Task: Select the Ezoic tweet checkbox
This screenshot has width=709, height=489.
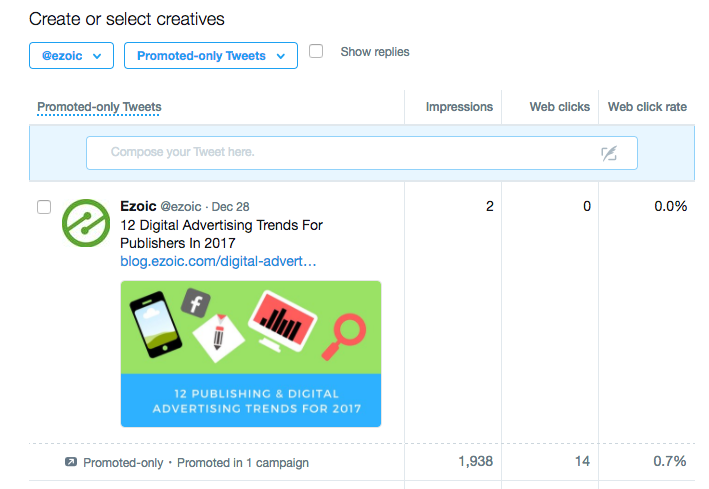Action: [x=44, y=207]
